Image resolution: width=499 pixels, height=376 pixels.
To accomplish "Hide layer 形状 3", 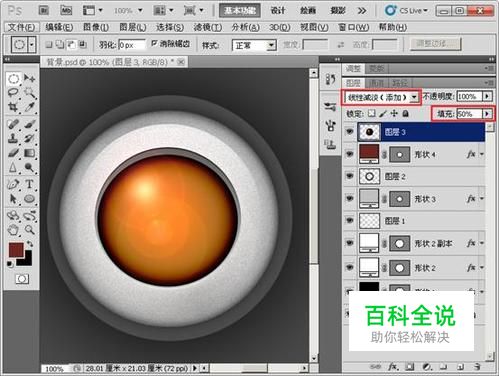I will point(349,198).
